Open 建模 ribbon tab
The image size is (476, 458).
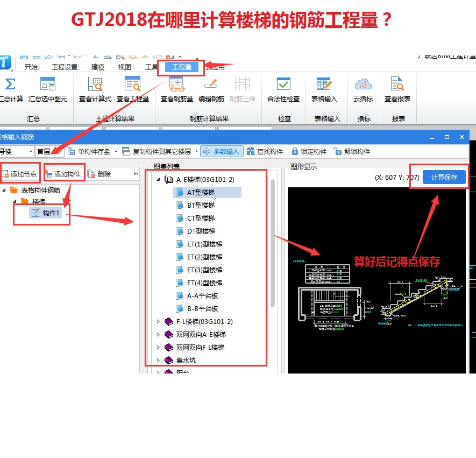pyautogui.click(x=98, y=67)
